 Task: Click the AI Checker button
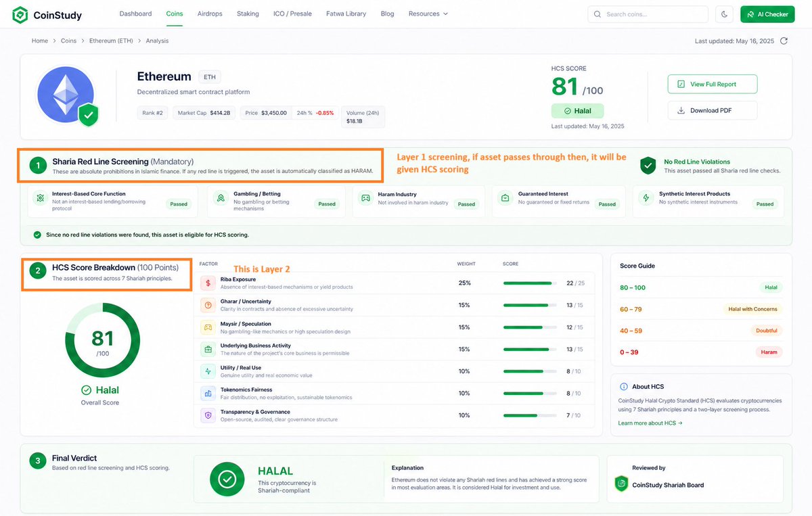coord(767,14)
